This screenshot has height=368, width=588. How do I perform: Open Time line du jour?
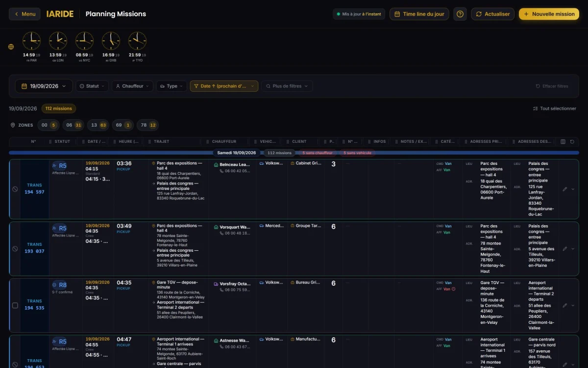point(419,14)
